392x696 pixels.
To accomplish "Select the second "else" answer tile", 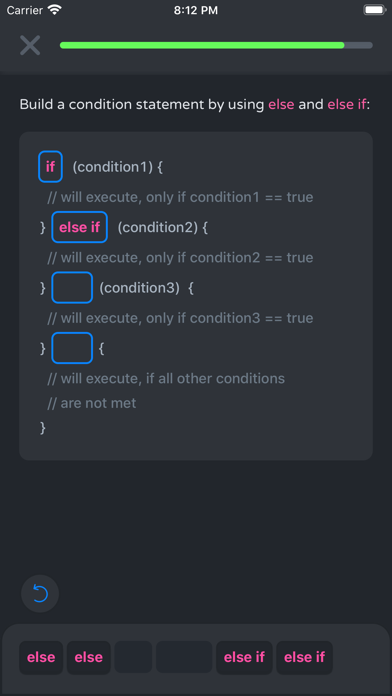I will (89, 657).
